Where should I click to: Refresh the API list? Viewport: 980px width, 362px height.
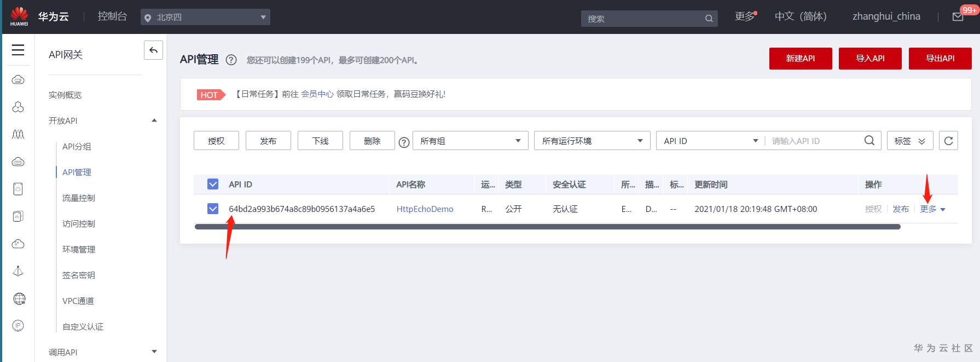(948, 140)
